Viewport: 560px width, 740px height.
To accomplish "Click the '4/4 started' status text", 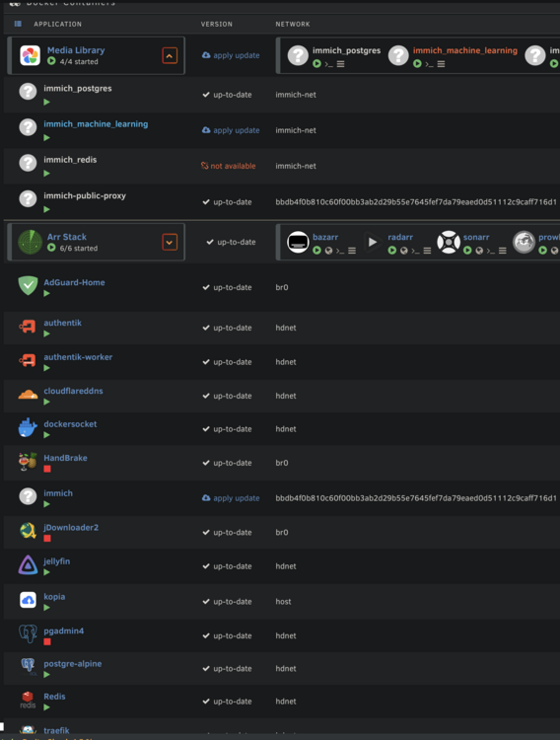I will click(x=79, y=61).
